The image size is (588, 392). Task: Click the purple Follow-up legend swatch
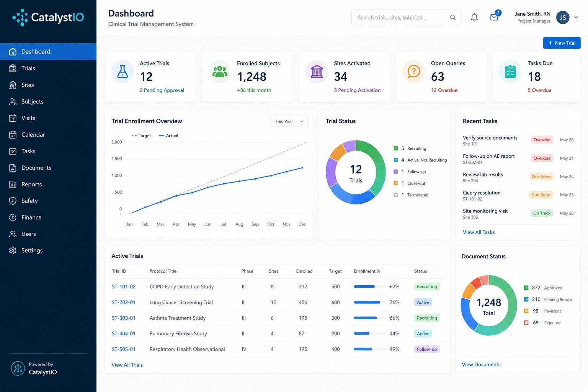(396, 172)
